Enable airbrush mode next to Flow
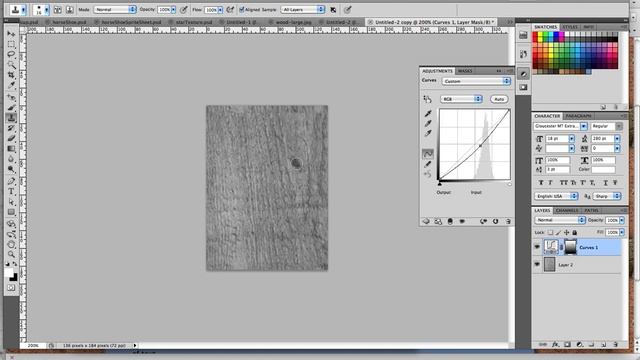The width and height of the screenshot is (640, 360). tap(230, 9)
